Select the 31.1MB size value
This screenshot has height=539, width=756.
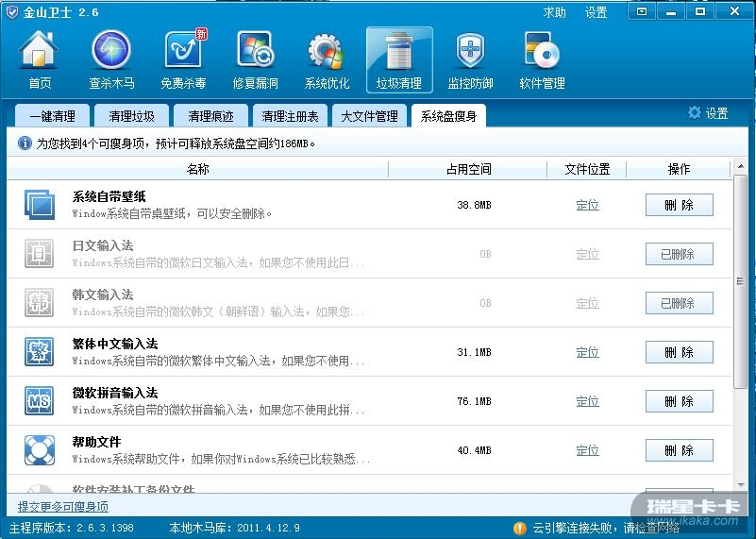[474, 352]
